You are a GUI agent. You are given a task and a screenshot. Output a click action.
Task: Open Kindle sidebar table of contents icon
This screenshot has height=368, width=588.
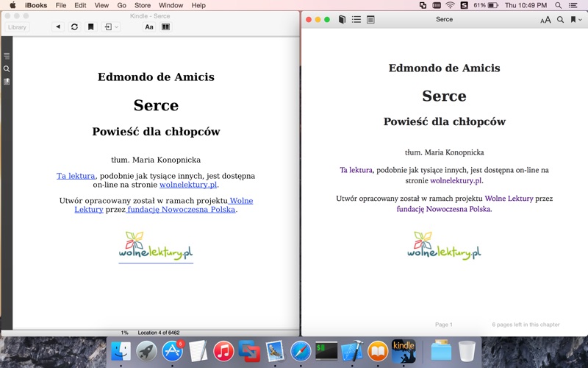coord(7,56)
